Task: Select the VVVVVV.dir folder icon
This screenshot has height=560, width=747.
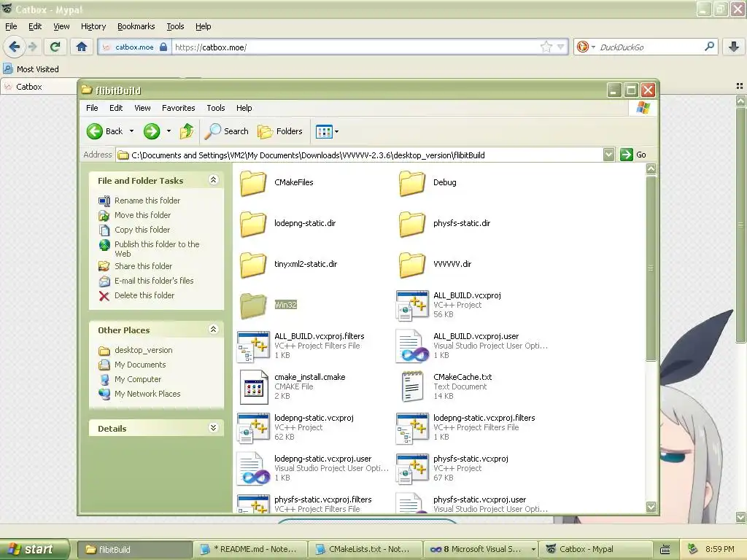Action: pyautogui.click(x=411, y=265)
